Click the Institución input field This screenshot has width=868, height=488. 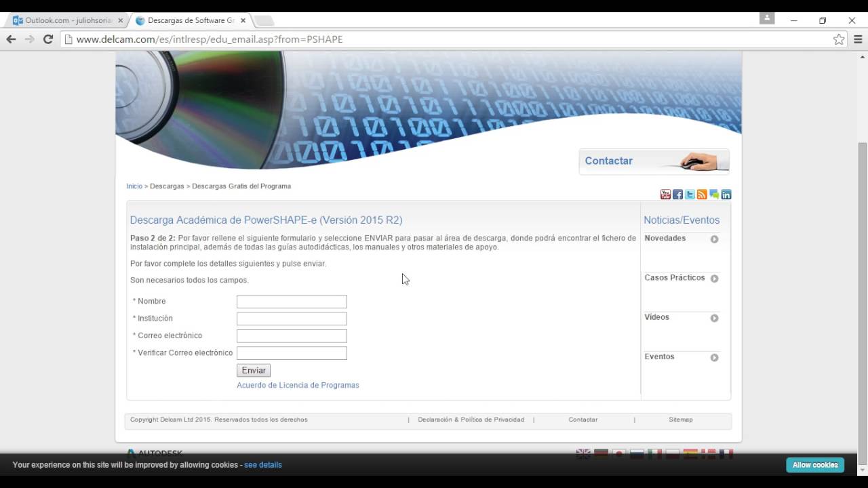coord(292,319)
